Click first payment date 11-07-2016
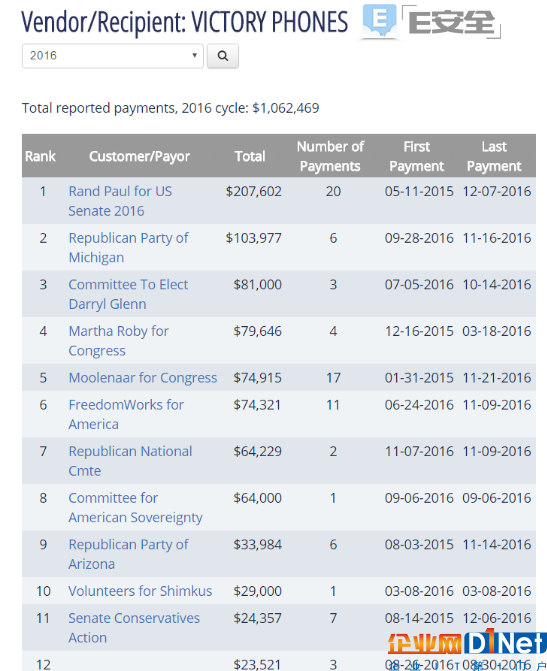This screenshot has width=547, height=671. point(419,451)
